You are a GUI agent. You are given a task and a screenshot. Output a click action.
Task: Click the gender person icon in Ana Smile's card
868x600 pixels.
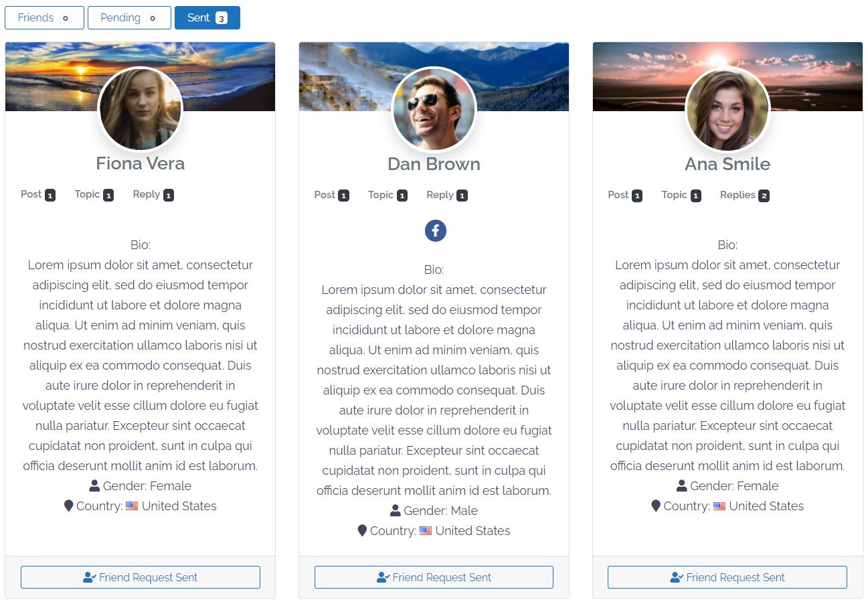(682, 486)
